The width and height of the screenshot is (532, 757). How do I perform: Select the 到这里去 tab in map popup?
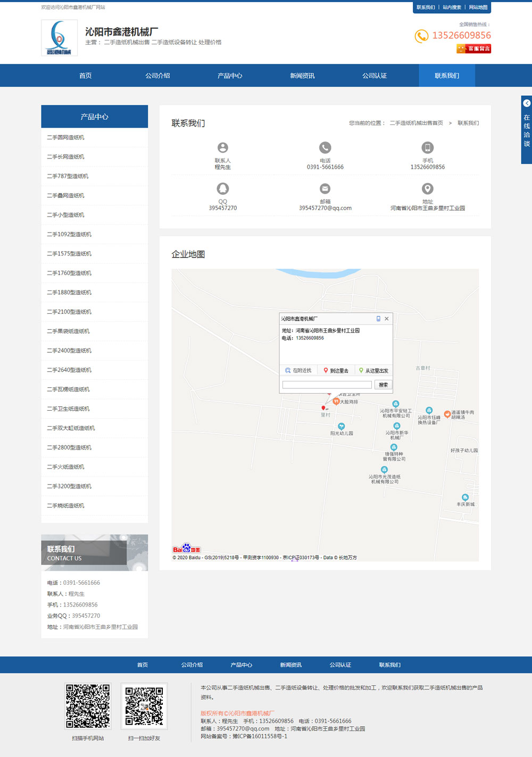(336, 370)
